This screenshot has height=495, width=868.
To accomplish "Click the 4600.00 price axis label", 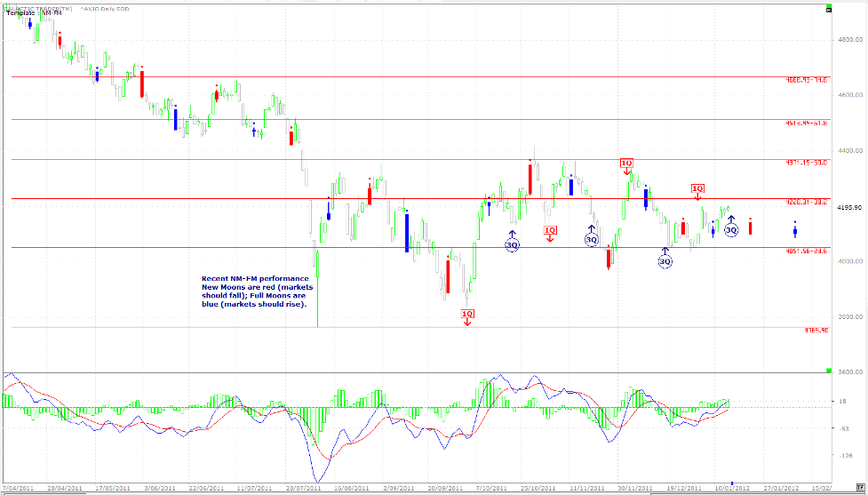I will click(849, 95).
